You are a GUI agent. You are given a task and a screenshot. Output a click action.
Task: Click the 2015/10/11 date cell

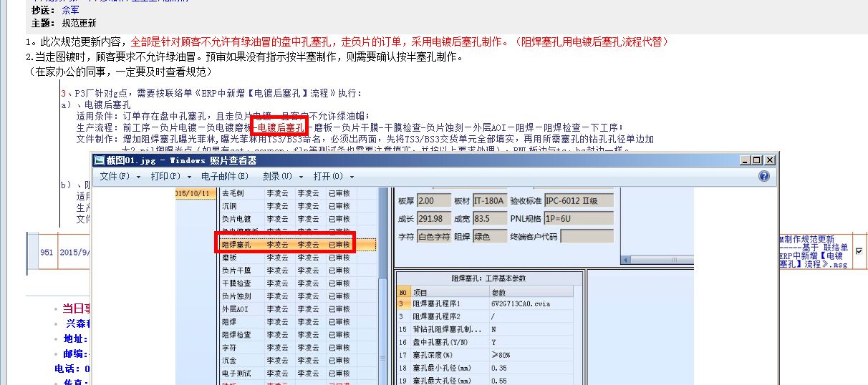[x=195, y=193]
